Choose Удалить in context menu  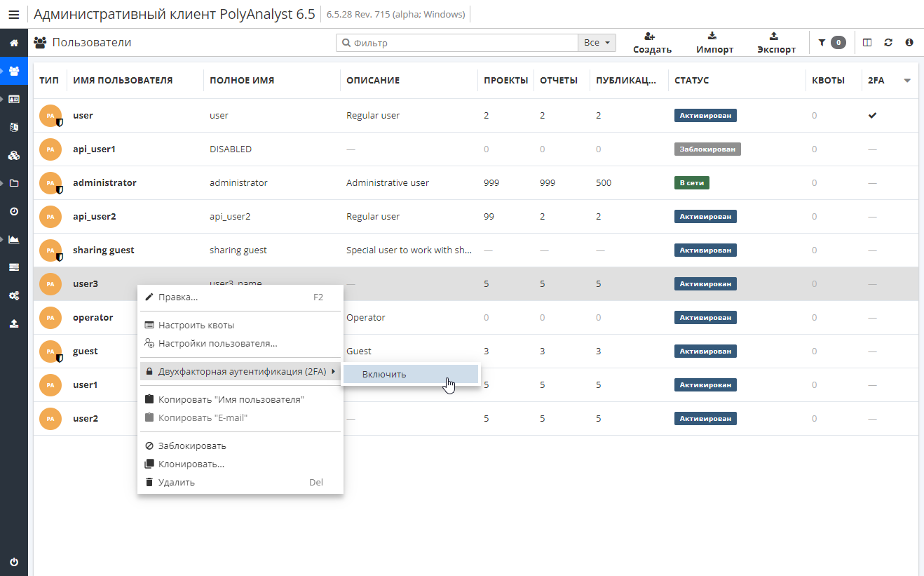pyautogui.click(x=240, y=483)
